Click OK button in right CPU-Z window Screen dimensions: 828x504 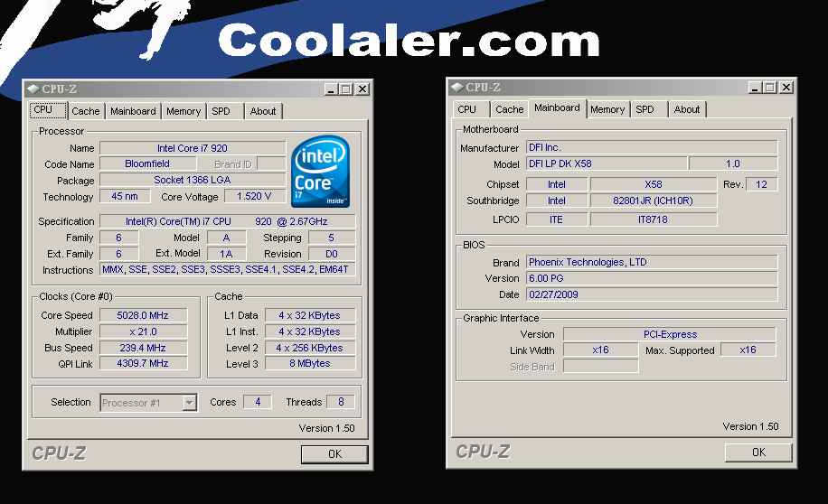pos(758,453)
